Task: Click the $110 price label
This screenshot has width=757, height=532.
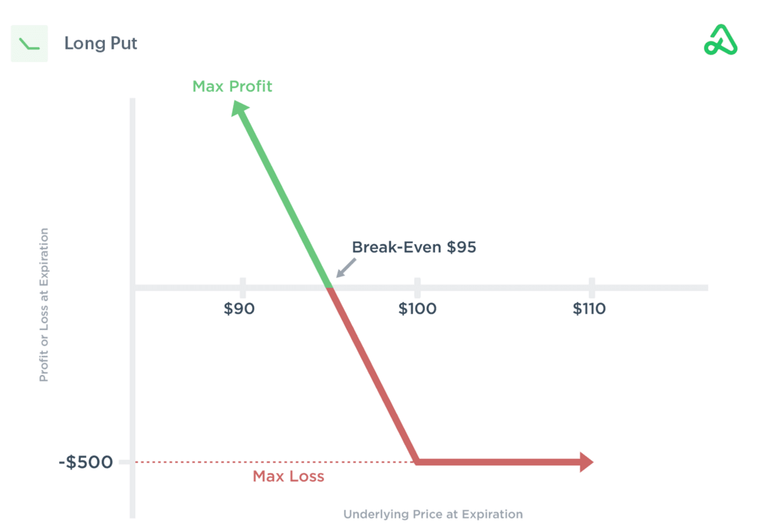Action: click(x=589, y=309)
